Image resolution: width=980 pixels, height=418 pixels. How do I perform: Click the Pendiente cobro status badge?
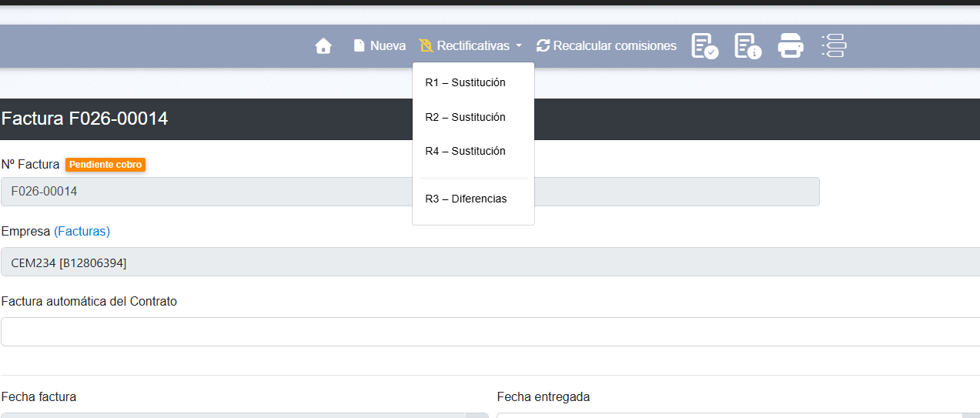point(105,165)
